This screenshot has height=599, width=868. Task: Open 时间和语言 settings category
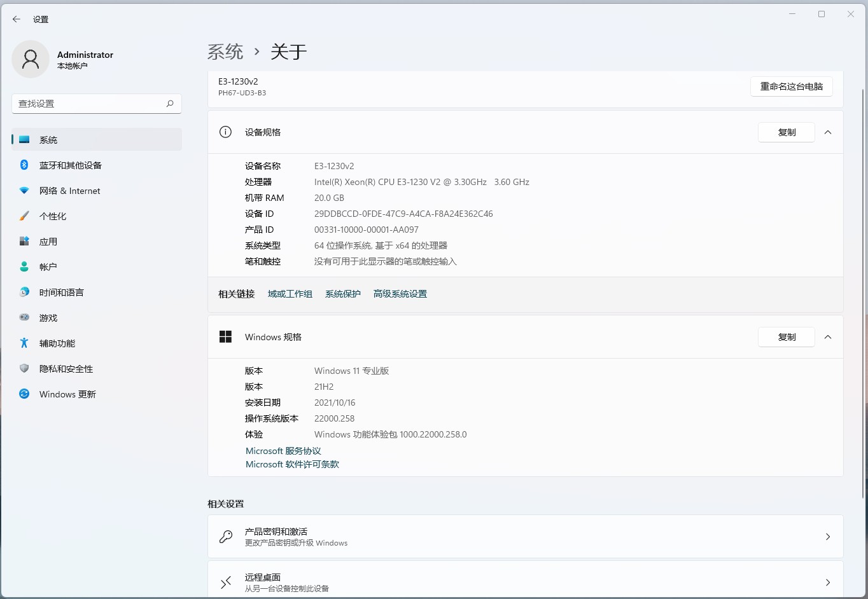[97, 292]
